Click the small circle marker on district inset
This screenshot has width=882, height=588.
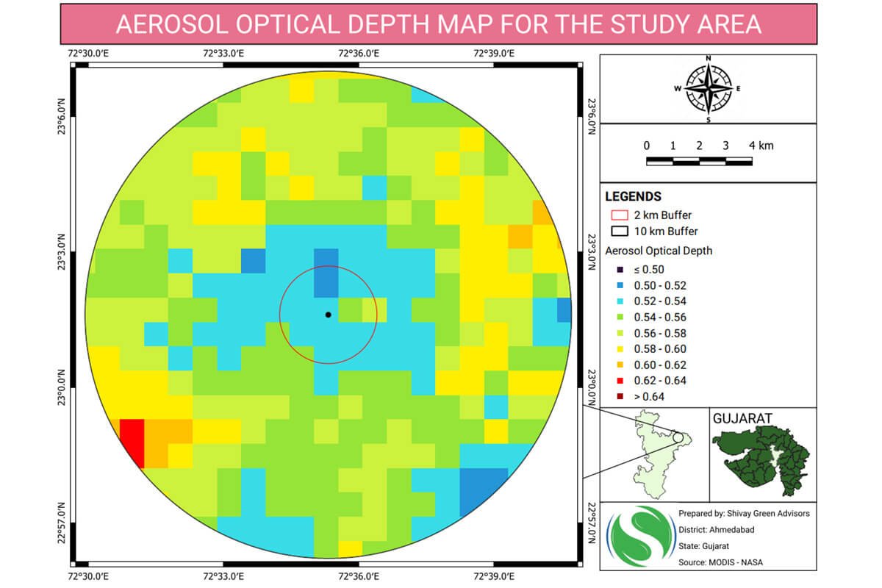[678, 437]
